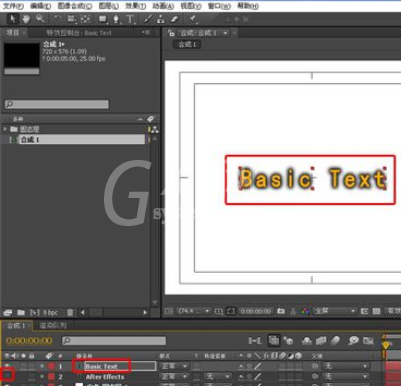Screen dimensions: 401x386
Task: Select the Unified Camera tool
Action: 71,19
